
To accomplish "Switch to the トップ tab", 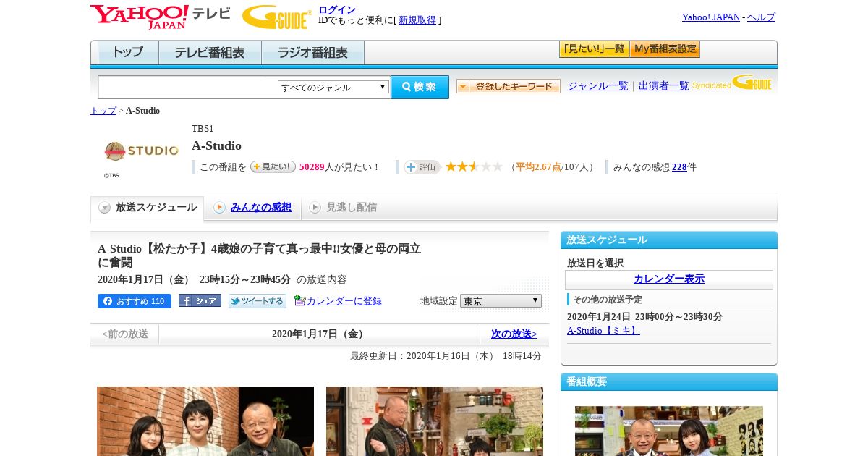I will (128, 53).
